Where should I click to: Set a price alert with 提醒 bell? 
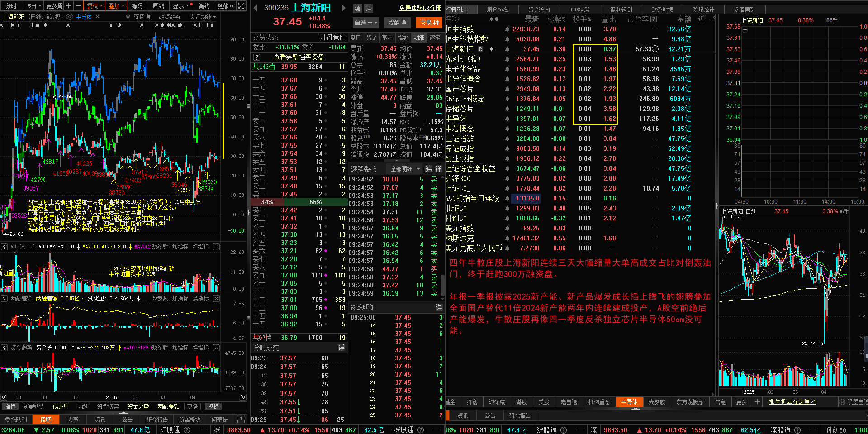pyautogui.click(x=398, y=22)
